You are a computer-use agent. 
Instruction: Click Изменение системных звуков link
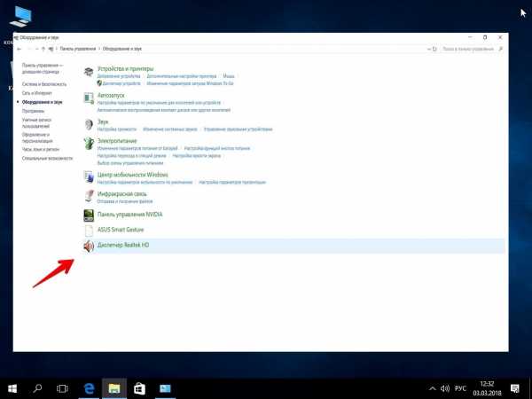[x=170, y=129]
